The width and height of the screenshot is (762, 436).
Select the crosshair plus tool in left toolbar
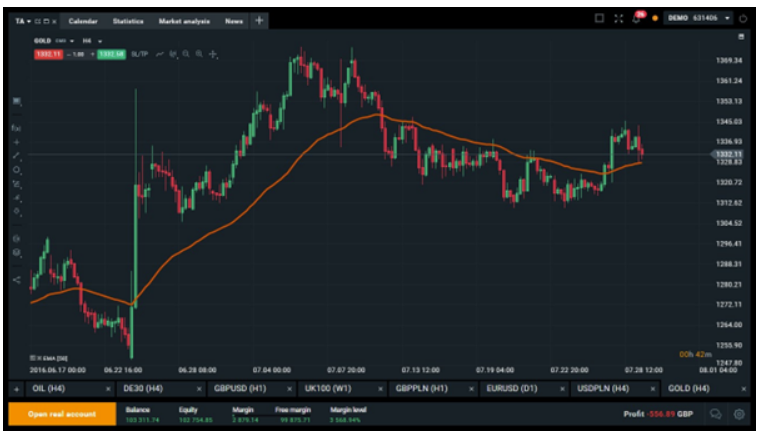[x=17, y=142]
